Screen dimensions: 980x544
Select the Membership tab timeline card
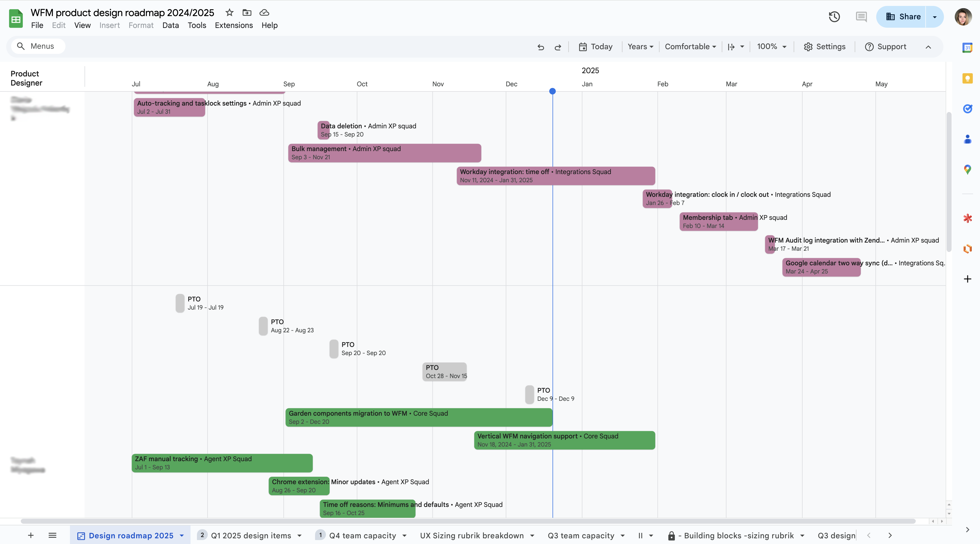[x=719, y=222]
